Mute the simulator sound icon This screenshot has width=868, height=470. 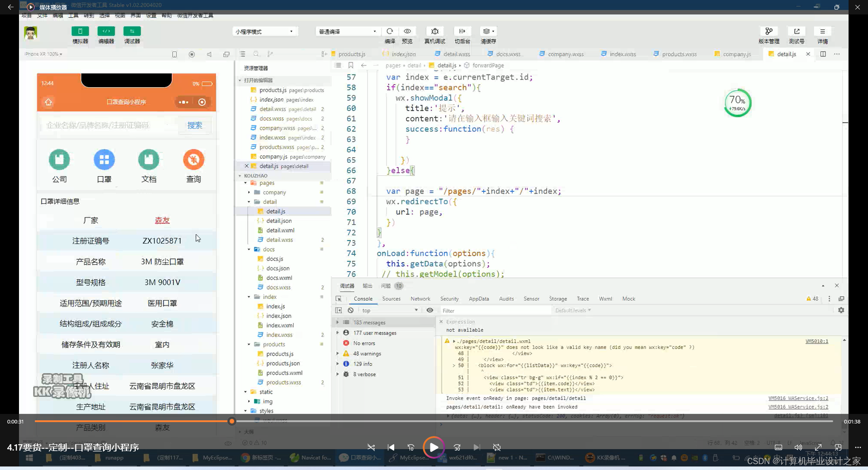209,54
